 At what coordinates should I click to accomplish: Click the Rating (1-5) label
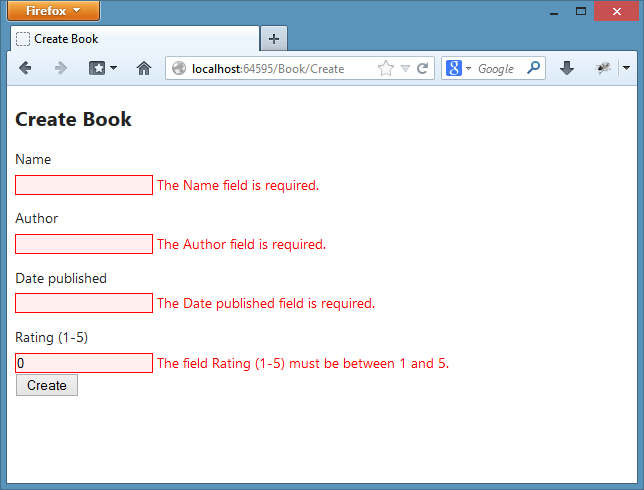coord(52,338)
